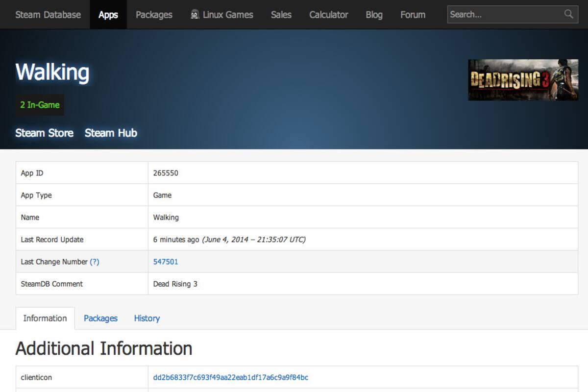
Task: Click the Linux Games penguin icon
Action: 195,15
